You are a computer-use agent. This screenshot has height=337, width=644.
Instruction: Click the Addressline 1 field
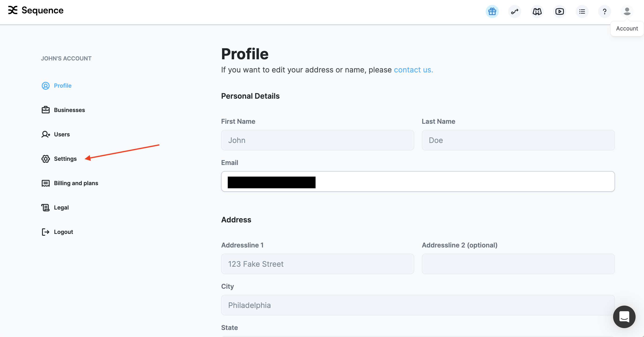pyautogui.click(x=318, y=264)
